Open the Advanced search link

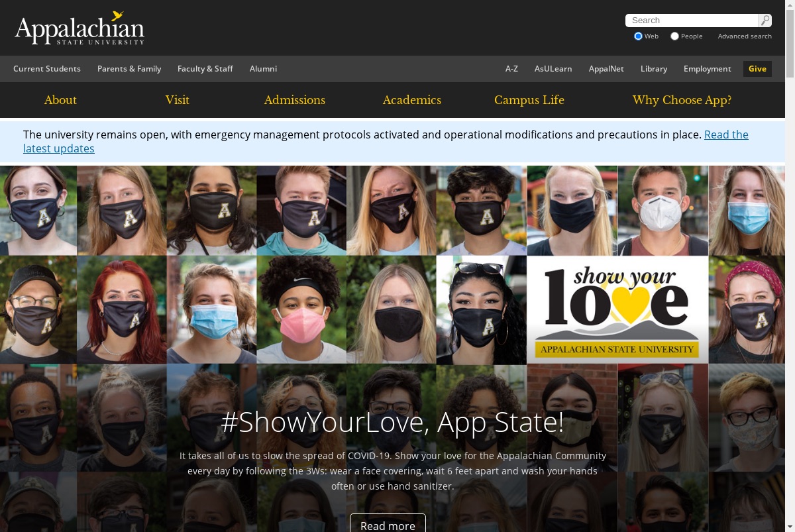(745, 36)
